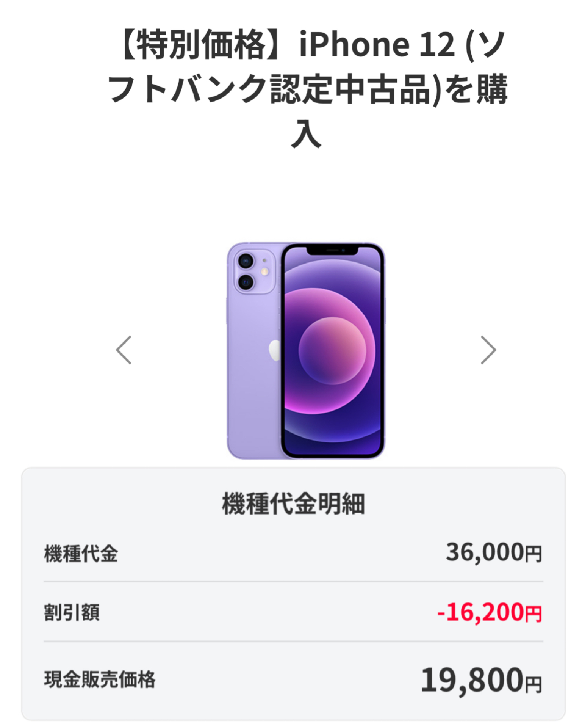The image size is (582, 728).
Task: Tap the price breakdown card background
Action: tap(293, 594)
